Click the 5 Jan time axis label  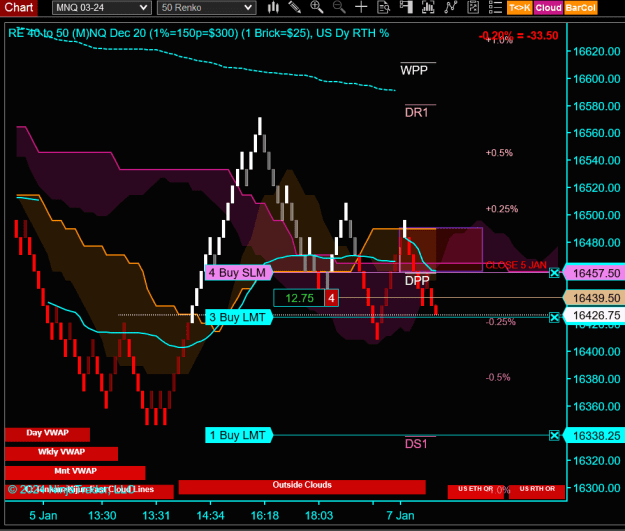pyautogui.click(x=43, y=516)
